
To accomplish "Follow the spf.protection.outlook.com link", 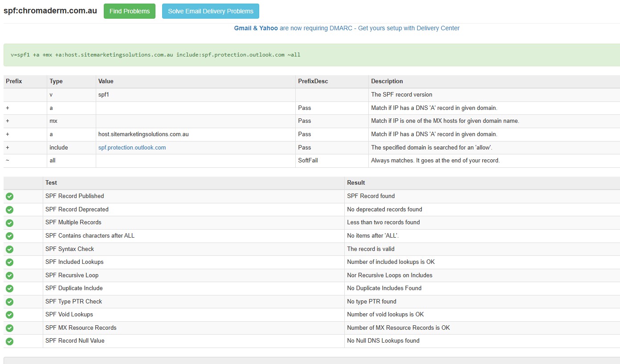I will pyautogui.click(x=132, y=147).
